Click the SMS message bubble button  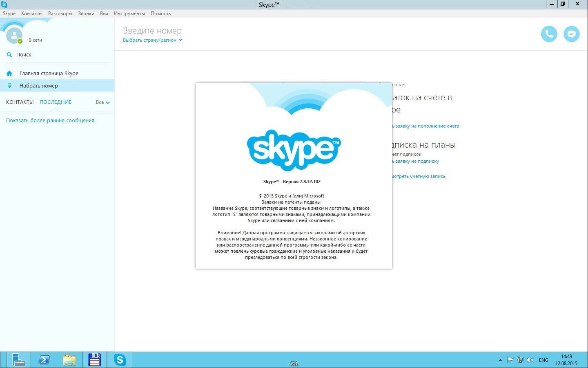(571, 34)
